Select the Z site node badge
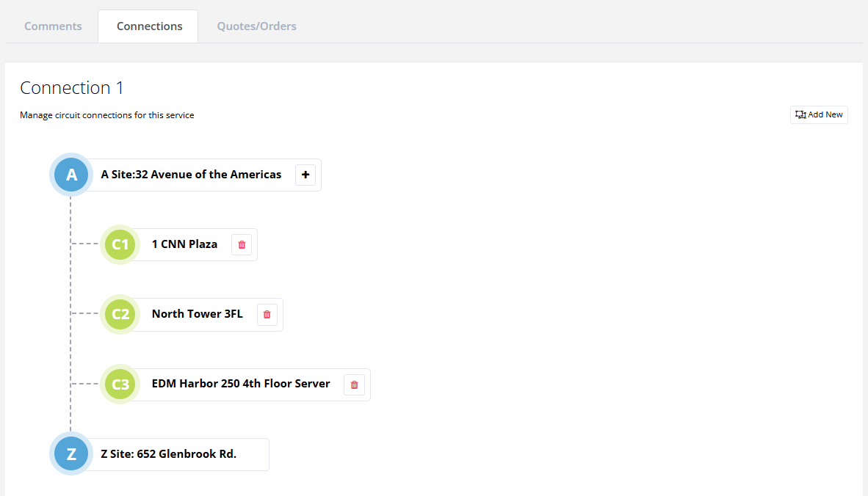Screen dimensions: 868x496 pyautogui.click(x=70, y=453)
